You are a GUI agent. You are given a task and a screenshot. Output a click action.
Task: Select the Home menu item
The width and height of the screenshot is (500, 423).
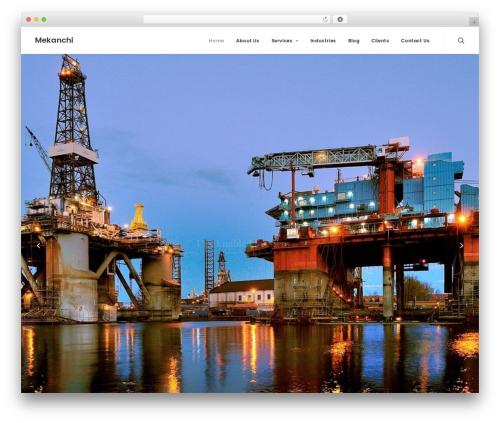216,41
